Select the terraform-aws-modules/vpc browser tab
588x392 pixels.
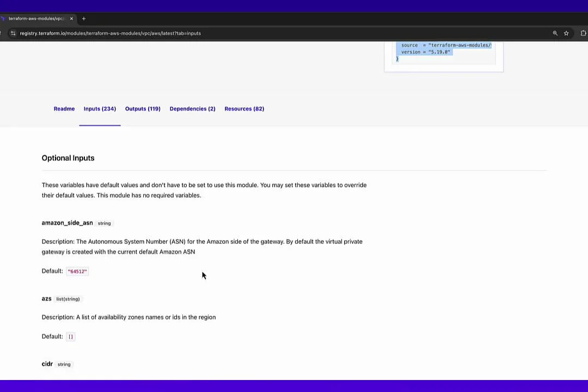coord(36,19)
